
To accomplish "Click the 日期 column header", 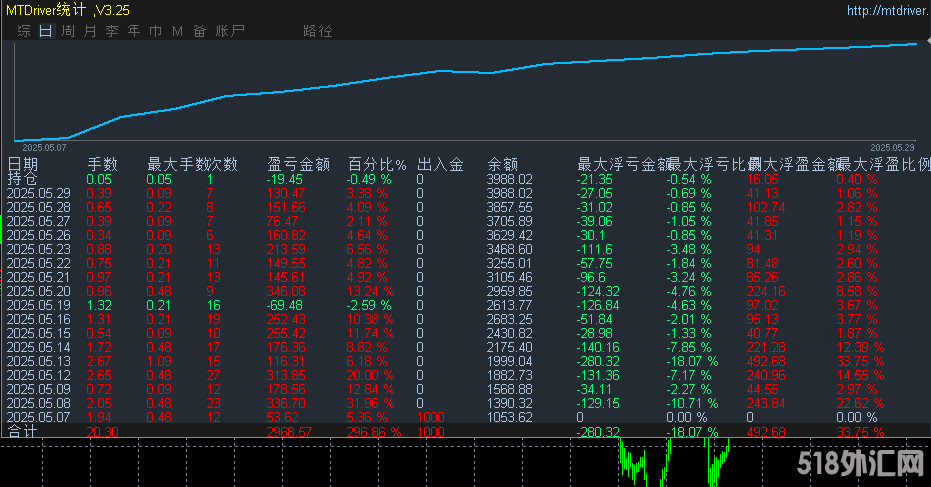I will pos(23,165).
